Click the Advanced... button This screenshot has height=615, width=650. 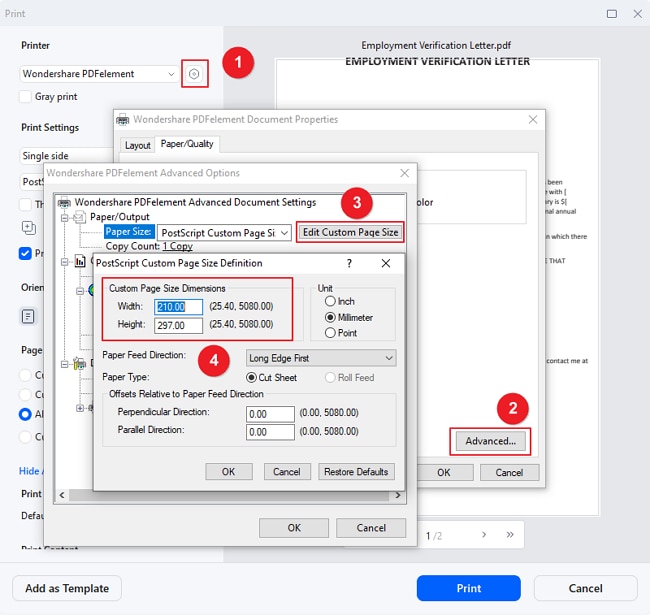[490, 441]
